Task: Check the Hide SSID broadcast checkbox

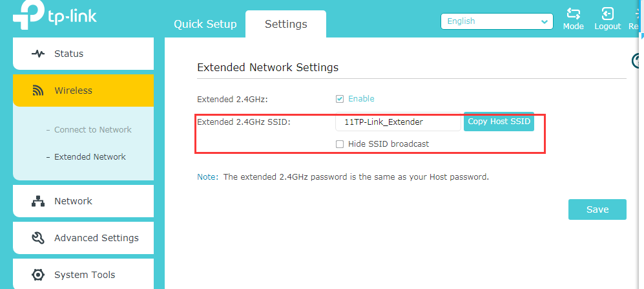Action: pos(340,144)
